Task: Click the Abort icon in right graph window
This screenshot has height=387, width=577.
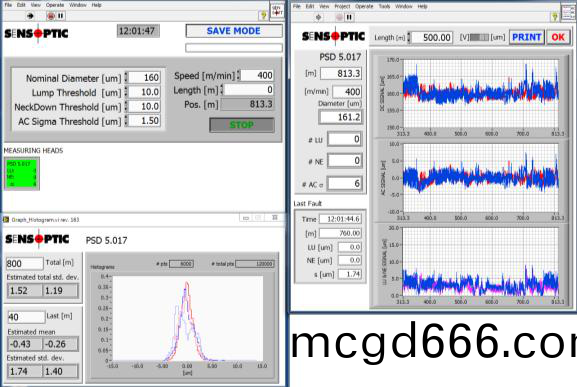Action: coord(339,17)
